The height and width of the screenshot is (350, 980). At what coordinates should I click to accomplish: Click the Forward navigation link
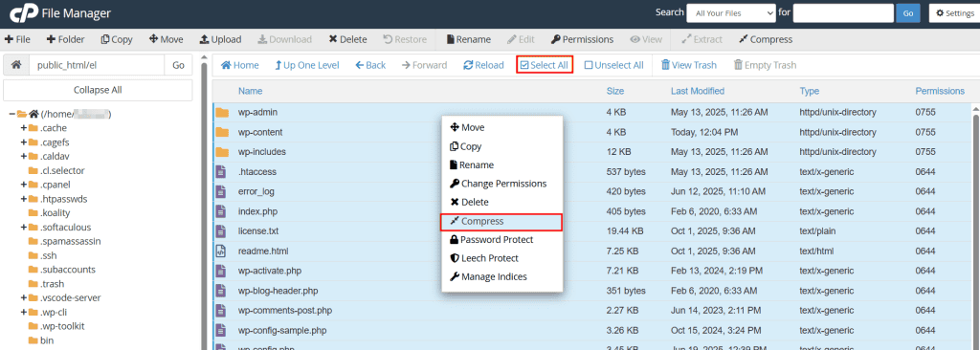pyautogui.click(x=424, y=65)
